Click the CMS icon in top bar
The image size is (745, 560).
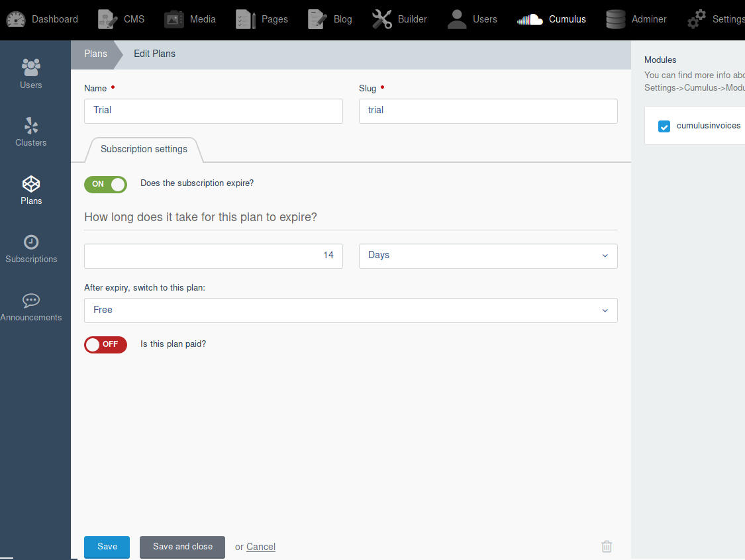[x=107, y=19]
